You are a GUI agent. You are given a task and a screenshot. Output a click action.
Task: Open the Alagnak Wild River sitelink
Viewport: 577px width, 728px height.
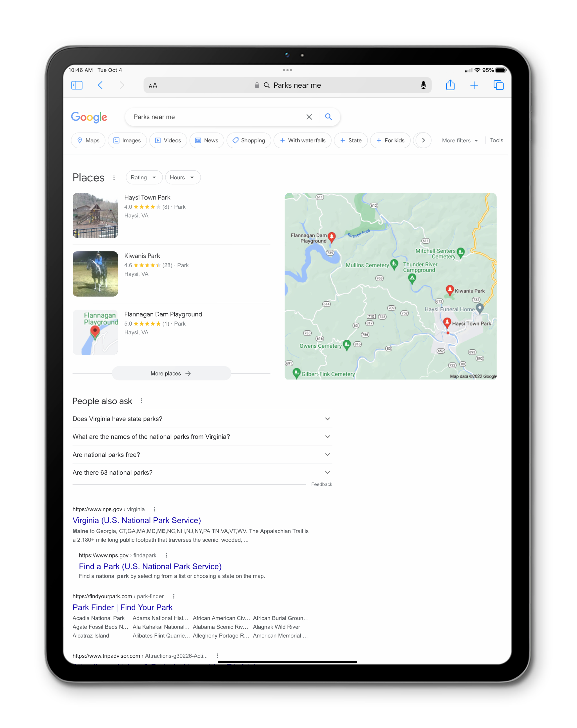(x=276, y=627)
